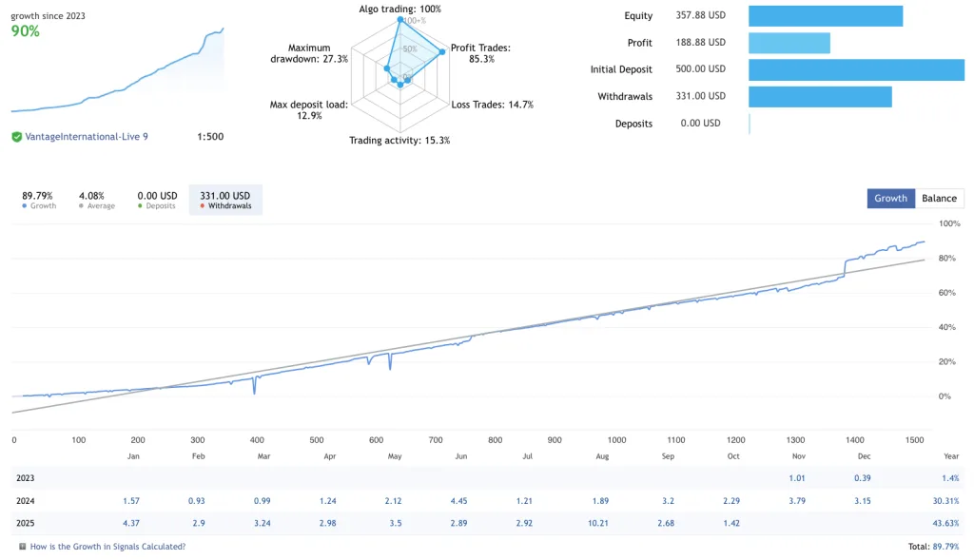Click the Initial Deposit 500.00 USD bar
Screen dimensions: 974x560
pyautogui.click(x=856, y=69)
